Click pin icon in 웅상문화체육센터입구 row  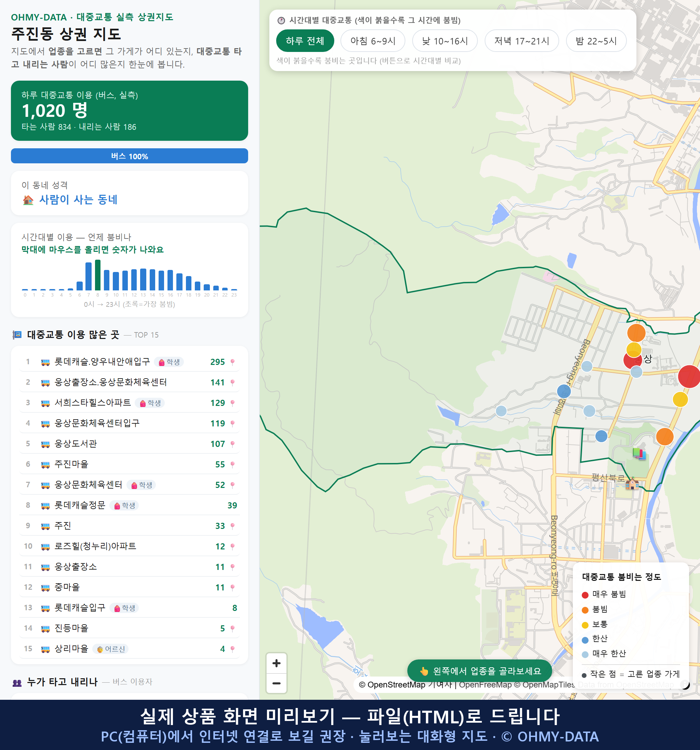(x=232, y=423)
